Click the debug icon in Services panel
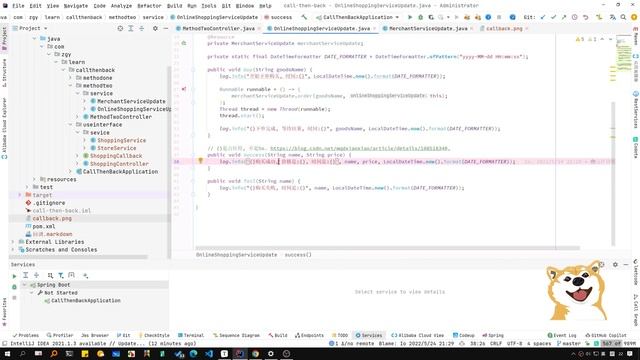The height and width of the screenshot is (360, 640). (14, 287)
